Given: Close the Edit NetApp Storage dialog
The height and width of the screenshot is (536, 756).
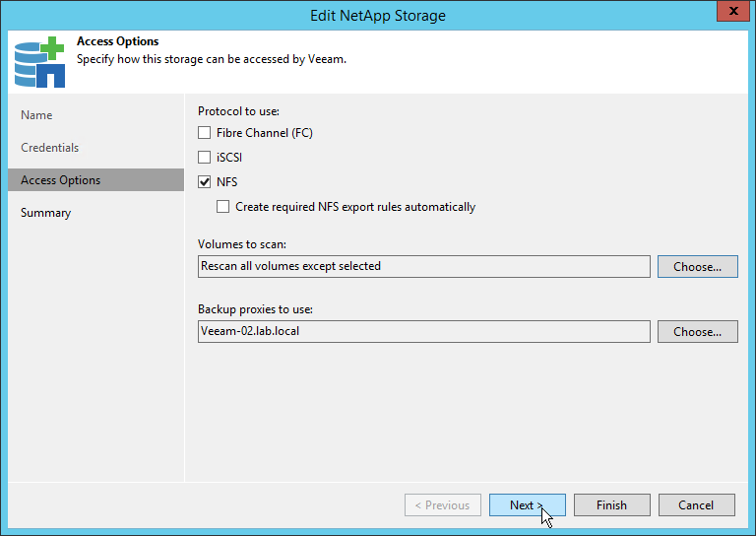Looking at the screenshot, I should click(x=728, y=14).
